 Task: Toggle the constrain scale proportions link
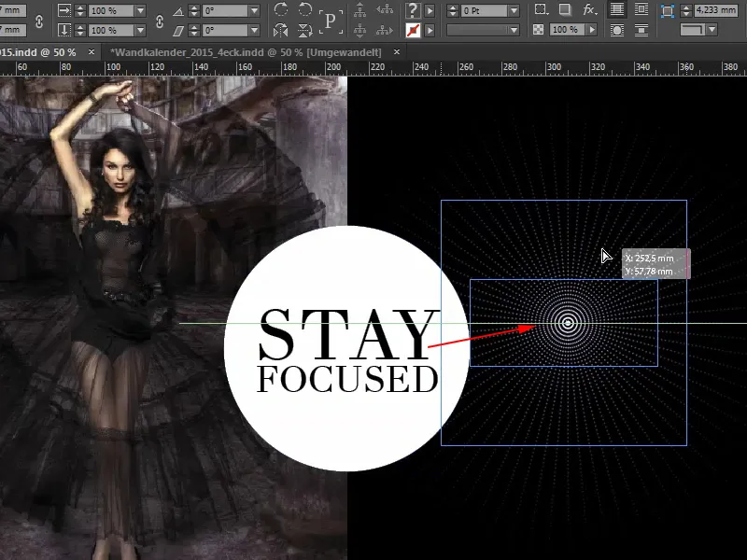coord(160,21)
